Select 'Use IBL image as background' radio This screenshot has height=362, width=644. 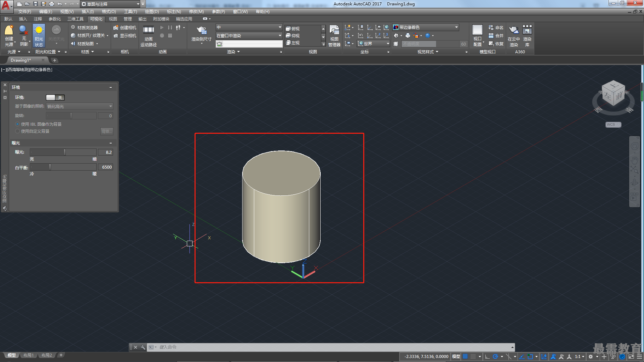click(x=17, y=124)
